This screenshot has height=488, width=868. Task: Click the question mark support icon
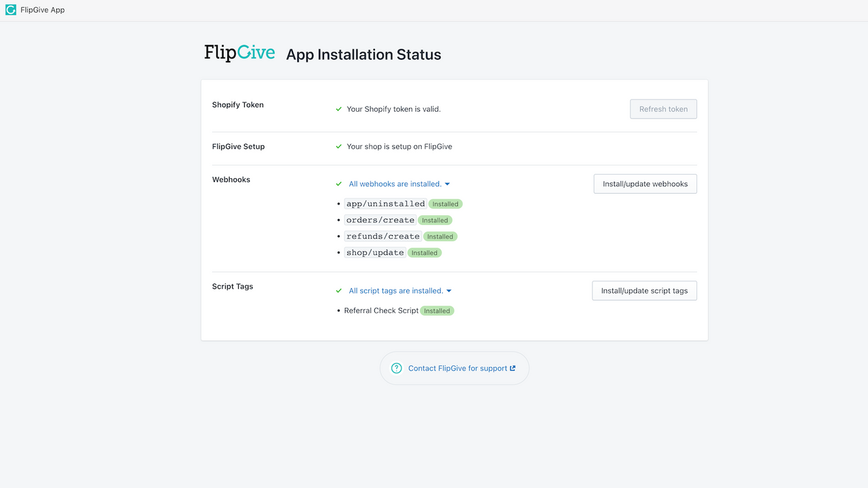click(x=397, y=368)
